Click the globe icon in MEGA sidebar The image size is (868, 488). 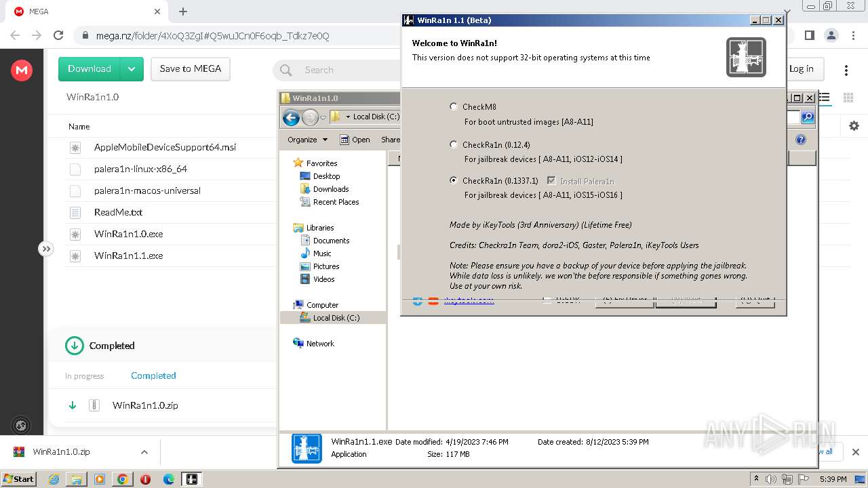point(21,426)
